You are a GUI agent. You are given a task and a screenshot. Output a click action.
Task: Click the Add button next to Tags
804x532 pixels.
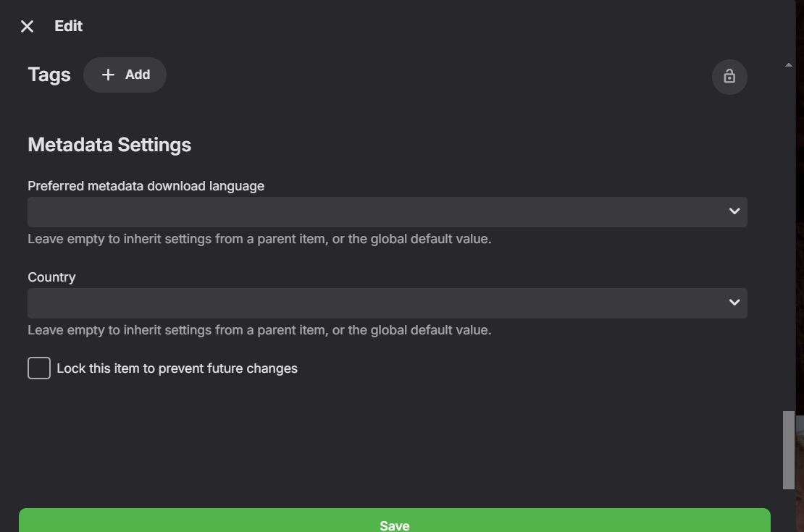point(125,75)
